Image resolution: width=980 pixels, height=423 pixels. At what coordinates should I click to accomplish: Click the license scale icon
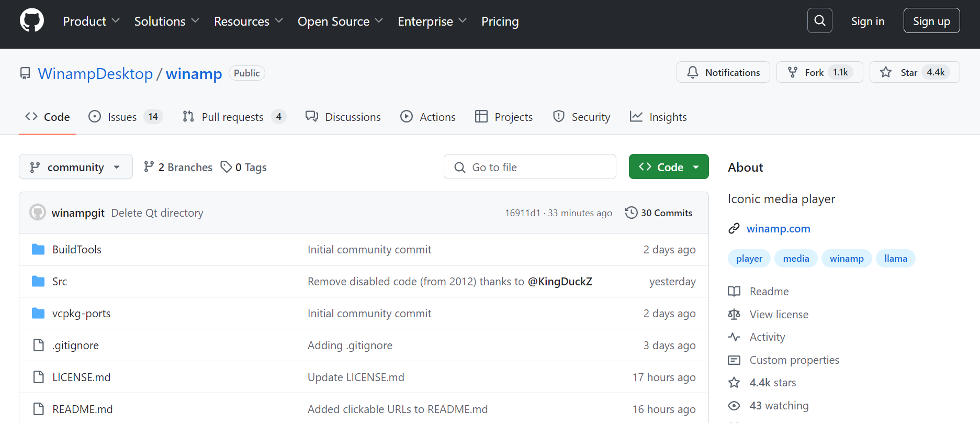tap(734, 314)
